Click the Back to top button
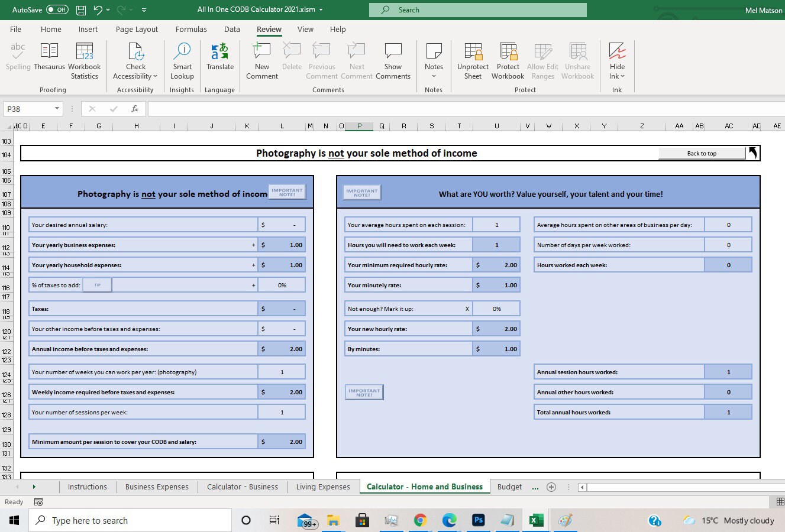Image resolution: width=785 pixels, height=532 pixels. [x=702, y=153]
